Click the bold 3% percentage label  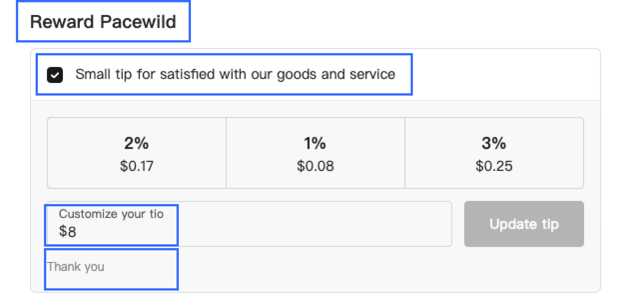[494, 143]
